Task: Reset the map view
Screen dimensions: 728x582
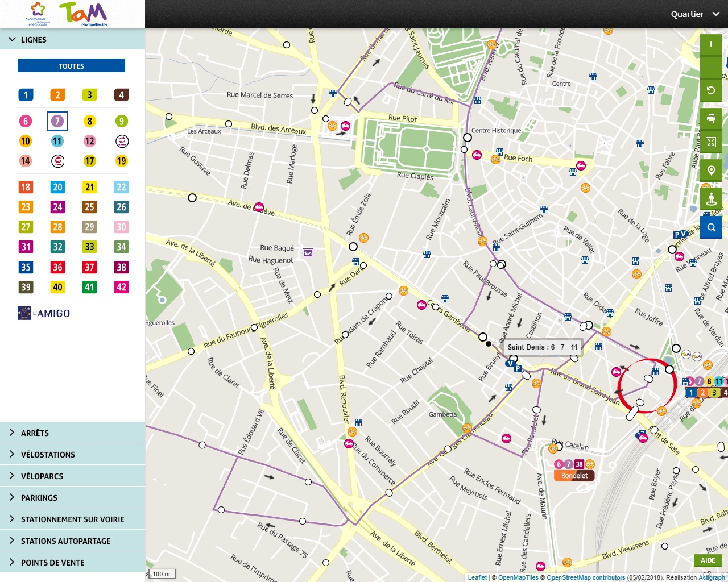Action: click(x=711, y=90)
